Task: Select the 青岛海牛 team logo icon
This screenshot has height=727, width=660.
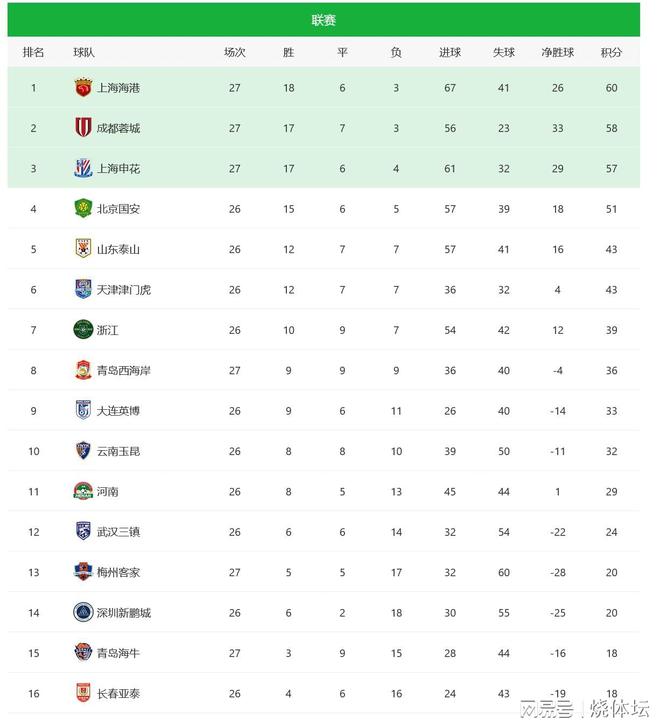Action: click(83, 653)
